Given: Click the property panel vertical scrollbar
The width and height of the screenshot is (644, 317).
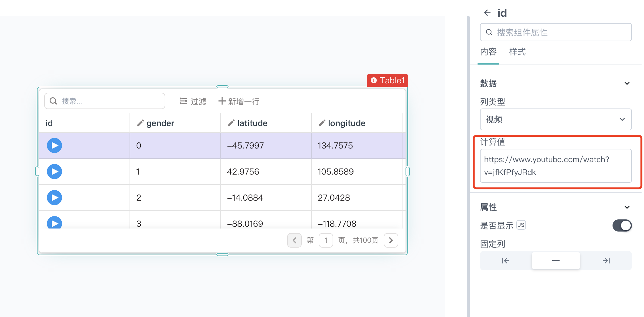Looking at the screenshot, I should click(x=468, y=166).
